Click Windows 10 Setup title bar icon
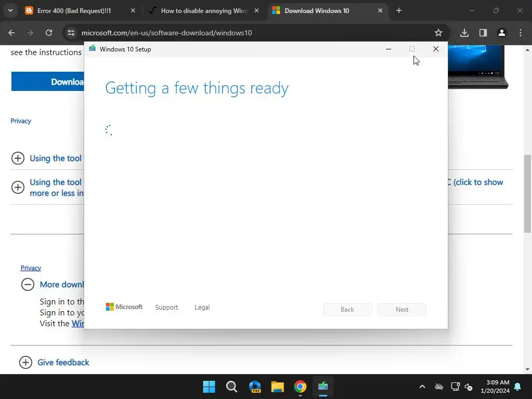Viewport: 532px width, 399px height. [x=92, y=49]
